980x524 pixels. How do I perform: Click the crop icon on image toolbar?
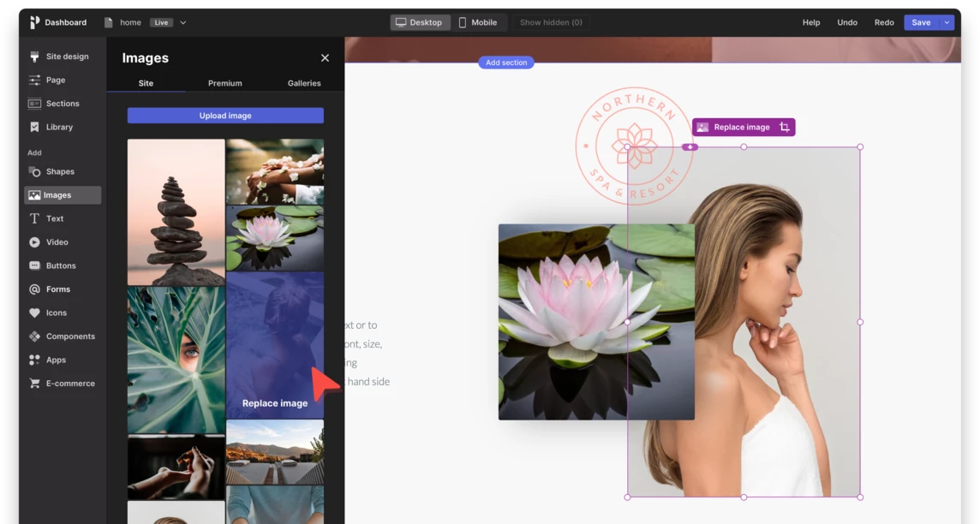coord(785,128)
